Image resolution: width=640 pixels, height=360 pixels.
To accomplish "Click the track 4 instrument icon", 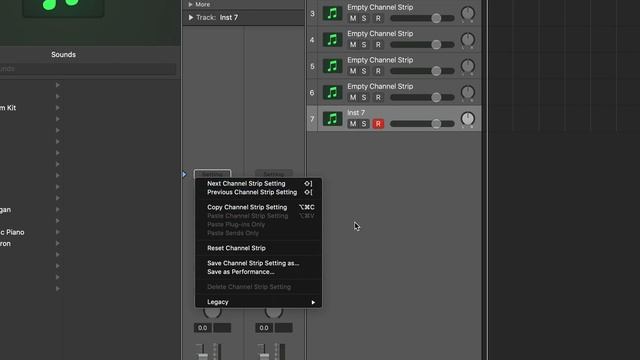I will pyautogui.click(x=332, y=40).
